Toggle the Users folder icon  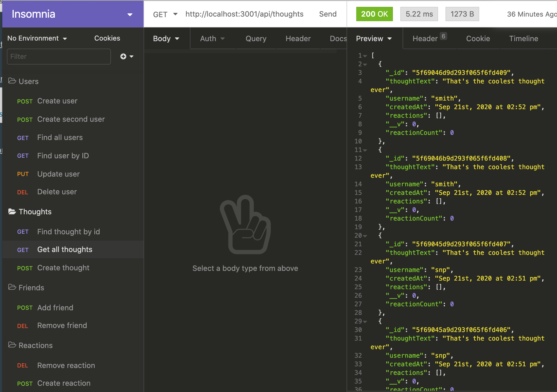point(12,81)
